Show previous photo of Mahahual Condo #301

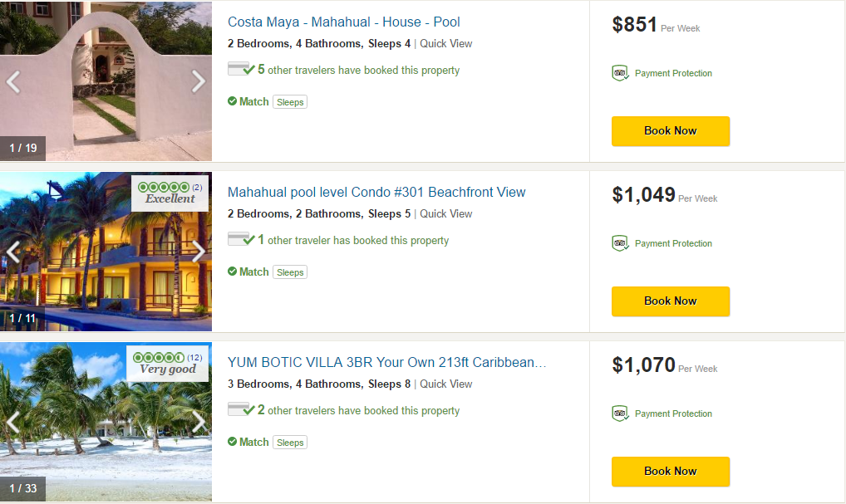[x=13, y=252]
